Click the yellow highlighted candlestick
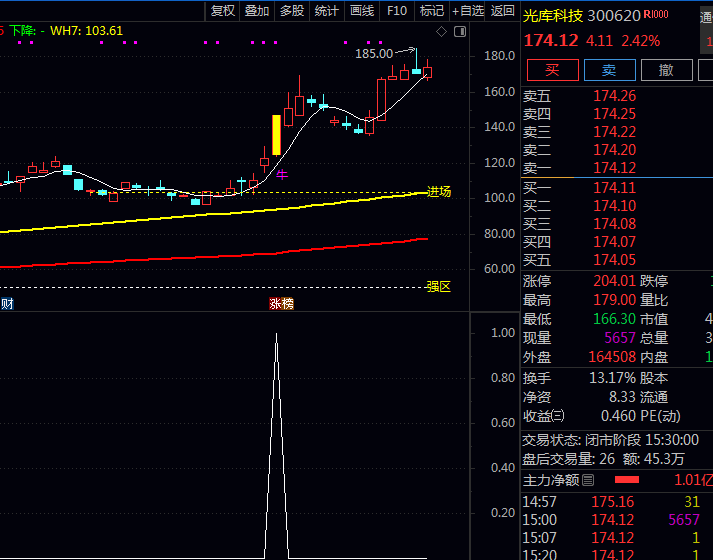713x560 pixels. 276,135
